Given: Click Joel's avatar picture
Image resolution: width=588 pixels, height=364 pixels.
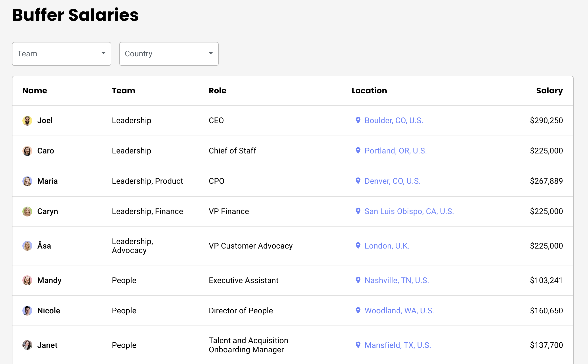Looking at the screenshot, I should coord(27,121).
